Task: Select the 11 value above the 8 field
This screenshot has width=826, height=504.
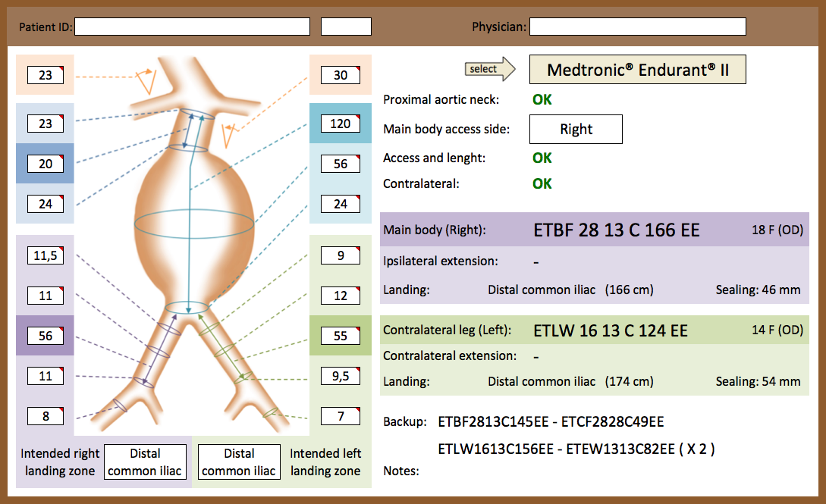Action: coord(46,376)
